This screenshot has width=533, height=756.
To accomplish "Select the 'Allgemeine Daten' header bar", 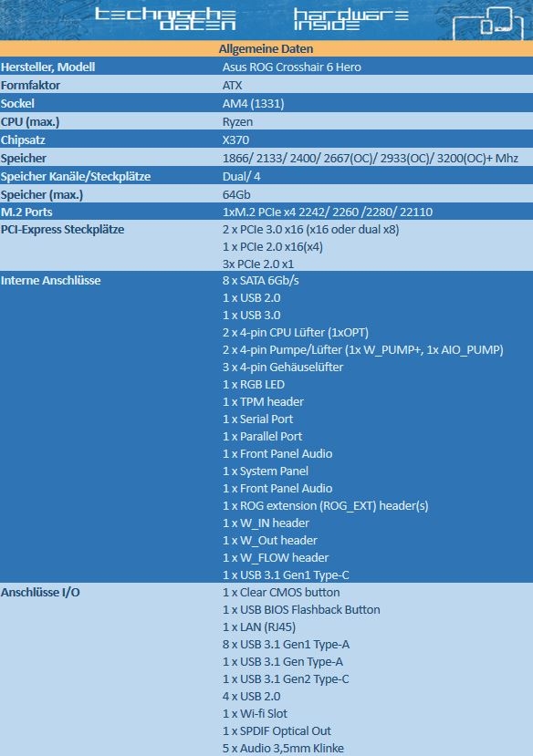I will 266,48.
